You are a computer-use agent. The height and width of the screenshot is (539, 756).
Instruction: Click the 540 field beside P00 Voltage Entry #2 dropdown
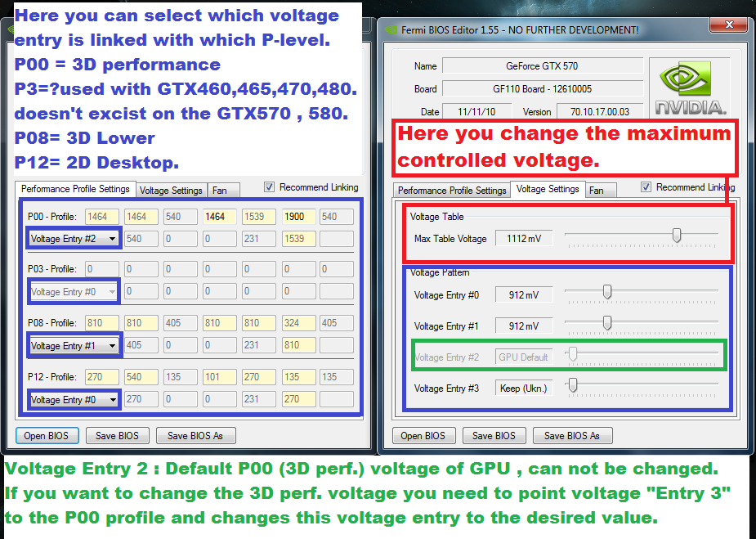click(141, 238)
